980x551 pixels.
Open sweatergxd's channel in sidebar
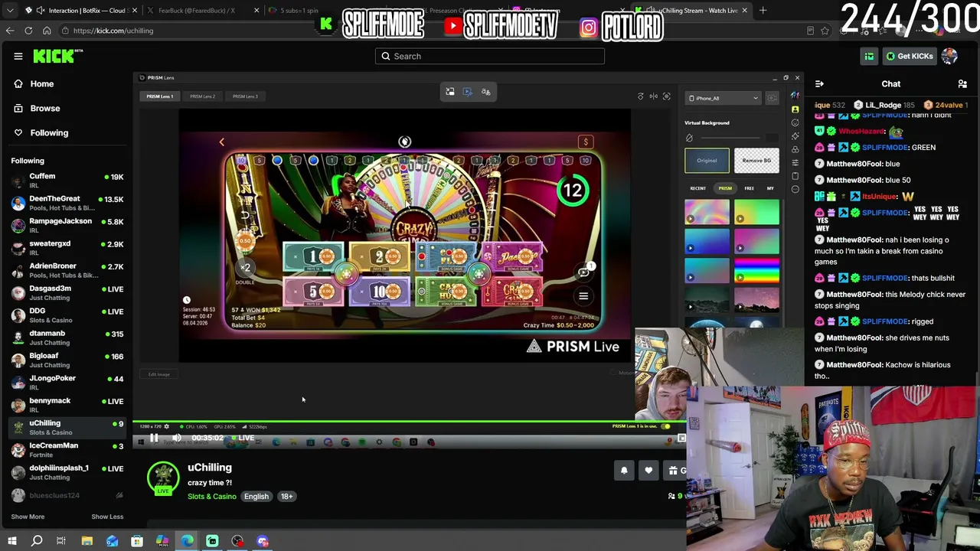[x=67, y=247]
